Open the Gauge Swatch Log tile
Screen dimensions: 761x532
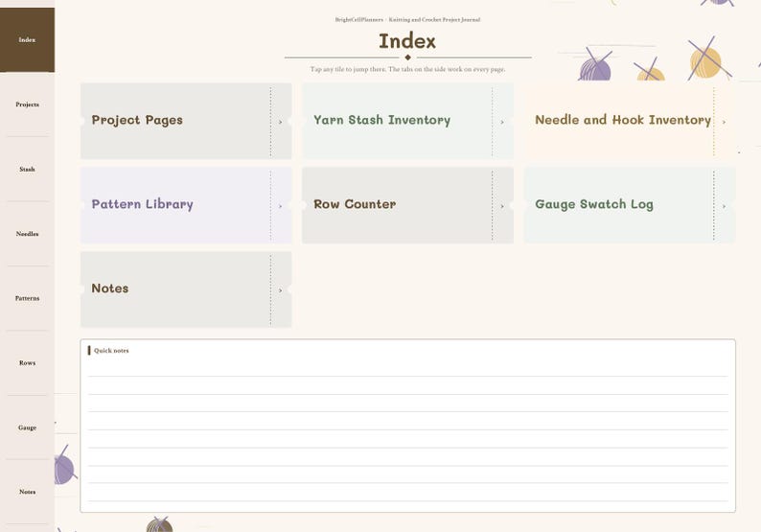[630, 205]
